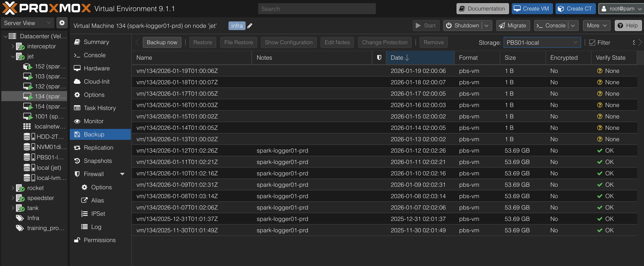
Task: Open the Monitor section
Action: (x=100, y=121)
